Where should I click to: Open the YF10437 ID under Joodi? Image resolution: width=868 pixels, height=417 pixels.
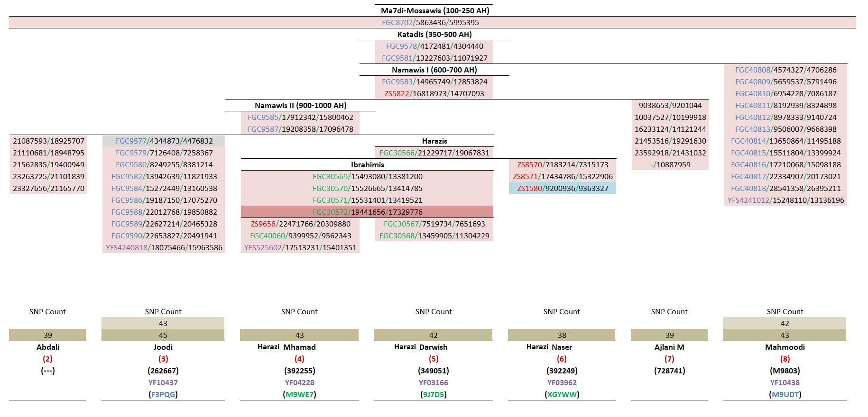pyautogui.click(x=163, y=382)
